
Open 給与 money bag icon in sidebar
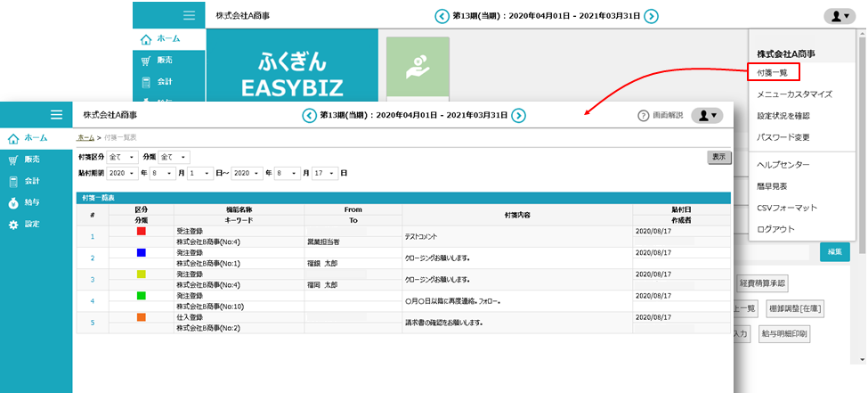coord(13,203)
